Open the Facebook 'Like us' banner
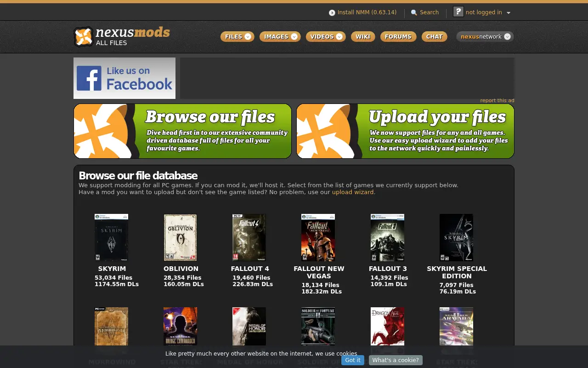The height and width of the screenshot is (368, 588). point(124,78)
